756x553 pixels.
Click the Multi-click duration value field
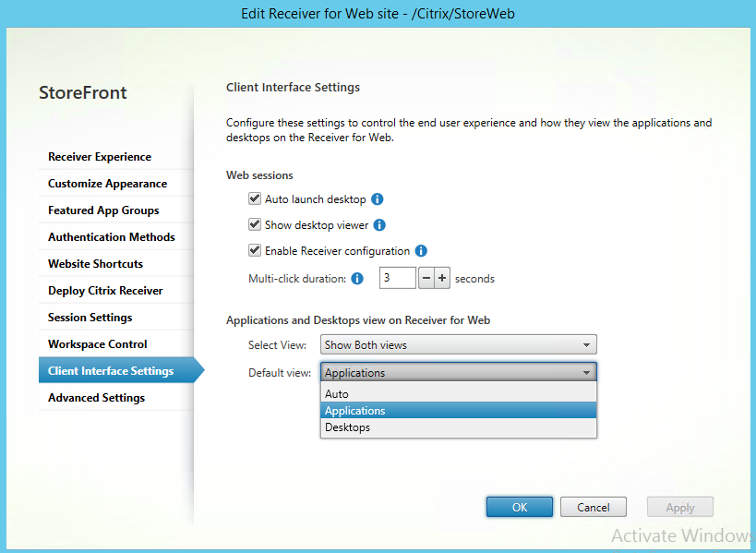[397, 278]
